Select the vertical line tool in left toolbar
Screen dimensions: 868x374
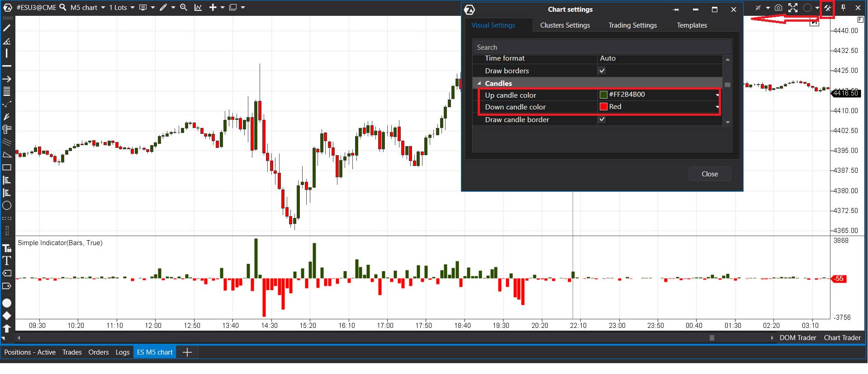(x=7, y=53)
